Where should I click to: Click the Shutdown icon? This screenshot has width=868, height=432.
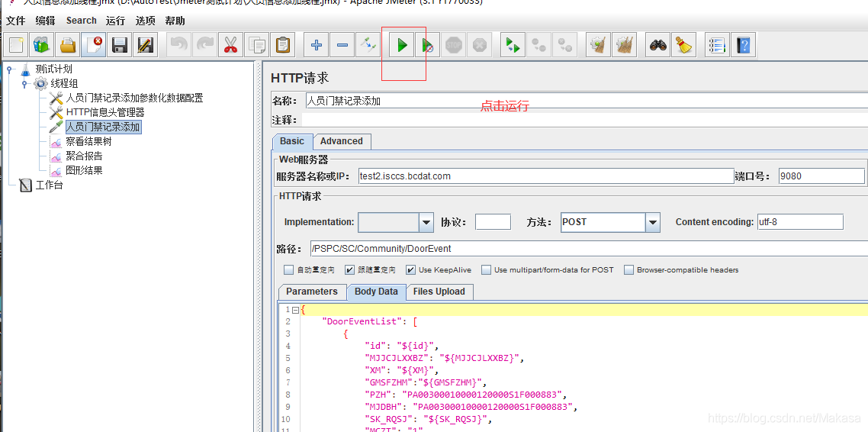tap(480, 45)
